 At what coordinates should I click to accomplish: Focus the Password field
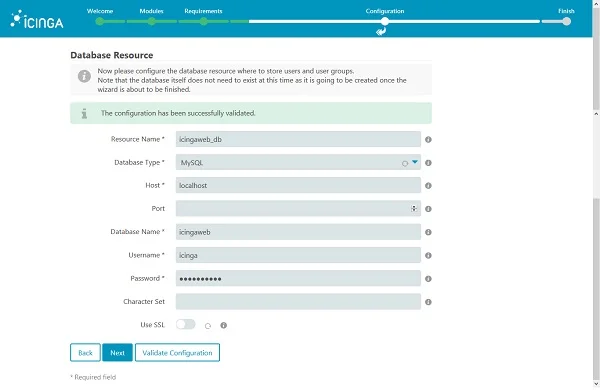[x=298, y=278]
